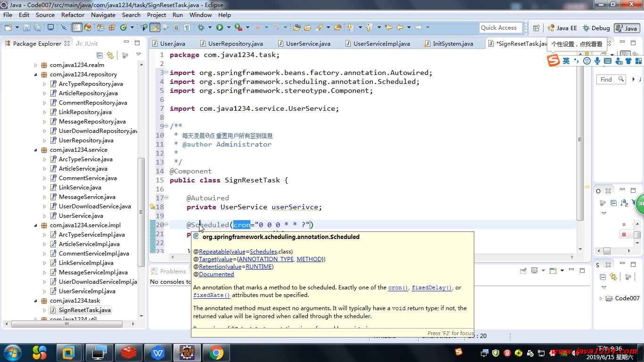Click the fixedDelay() link in the hover

click(x=432, y=288)
